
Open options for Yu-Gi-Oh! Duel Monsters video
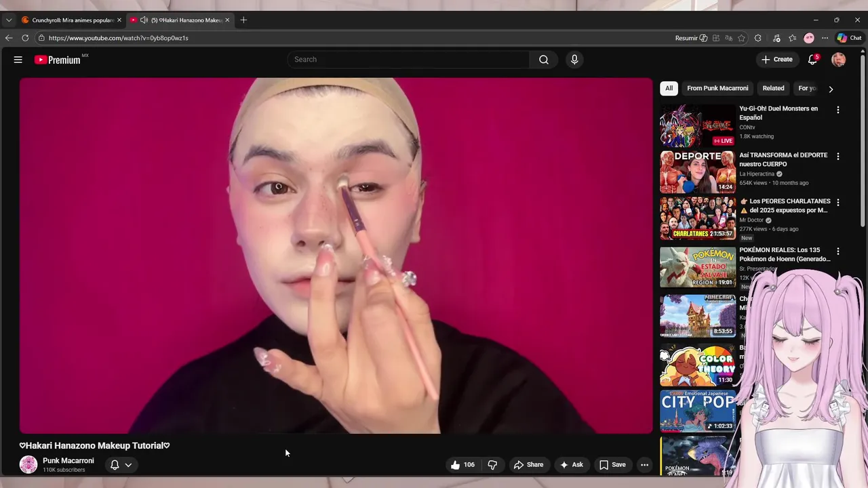(x=837, y=110)
